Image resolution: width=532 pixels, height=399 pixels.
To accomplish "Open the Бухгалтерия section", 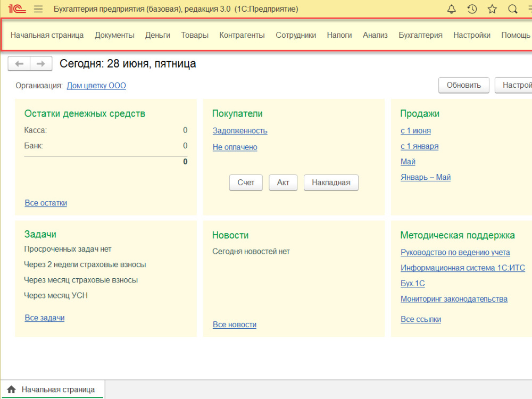I will point(420,35).
